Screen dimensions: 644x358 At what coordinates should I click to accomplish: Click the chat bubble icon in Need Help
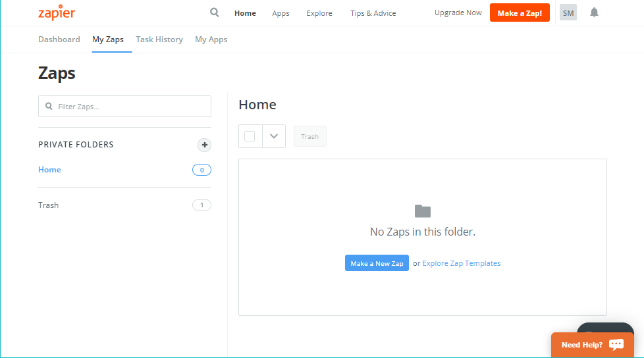(x=616, y=344)
